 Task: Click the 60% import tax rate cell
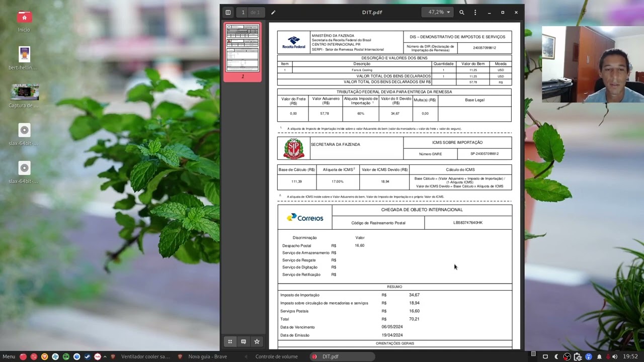pyautogui.click(x=361, y=114)
